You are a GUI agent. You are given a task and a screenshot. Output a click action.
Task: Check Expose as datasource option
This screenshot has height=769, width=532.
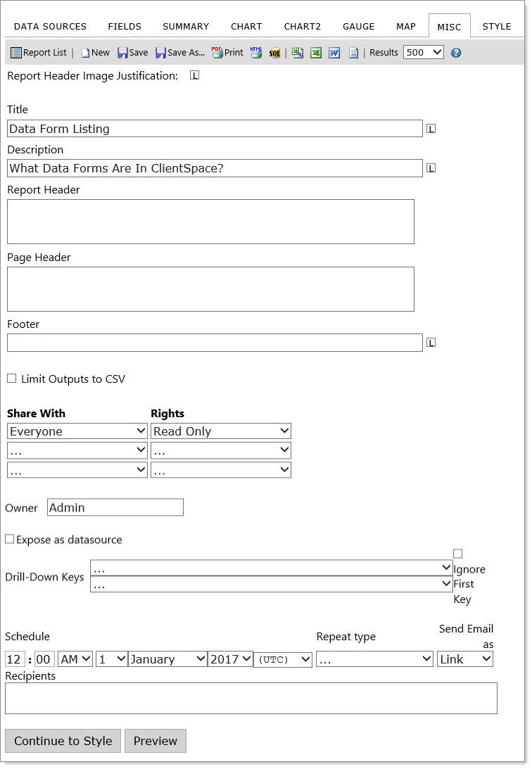[x=10, y=540]
